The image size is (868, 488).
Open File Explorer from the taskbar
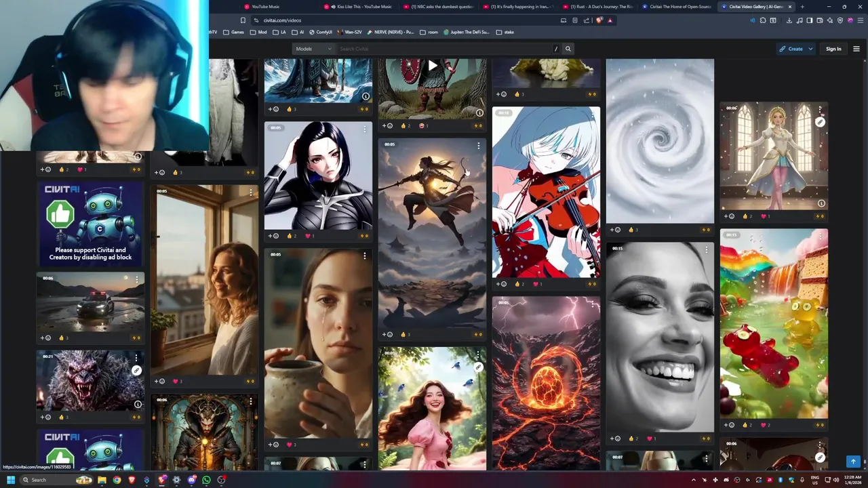point(102,480)
